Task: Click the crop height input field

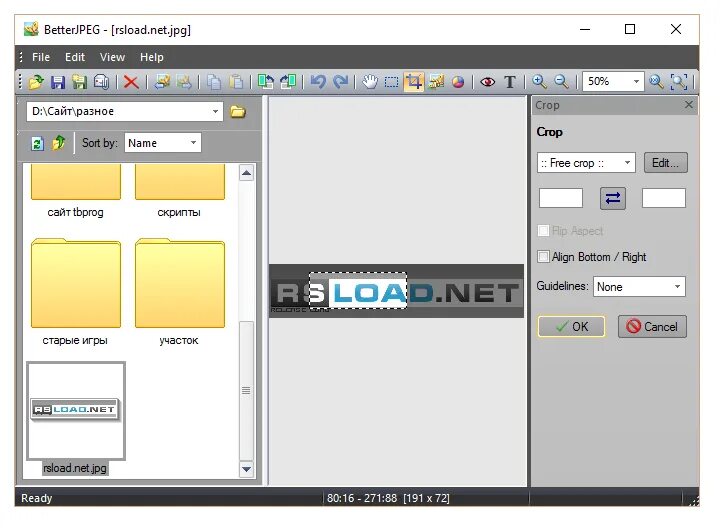Action: click(664, 198)
